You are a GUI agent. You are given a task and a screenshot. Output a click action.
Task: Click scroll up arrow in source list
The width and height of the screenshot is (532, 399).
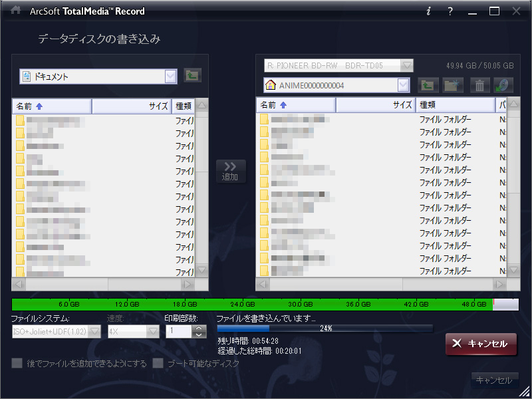[202, 106]
